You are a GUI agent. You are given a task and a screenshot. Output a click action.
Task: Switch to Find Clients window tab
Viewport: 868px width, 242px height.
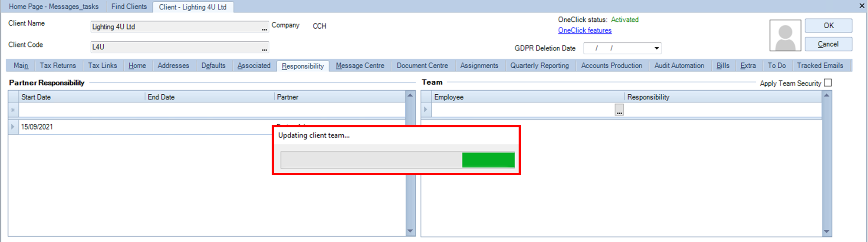pyautogui.click(x=129, y=7)
